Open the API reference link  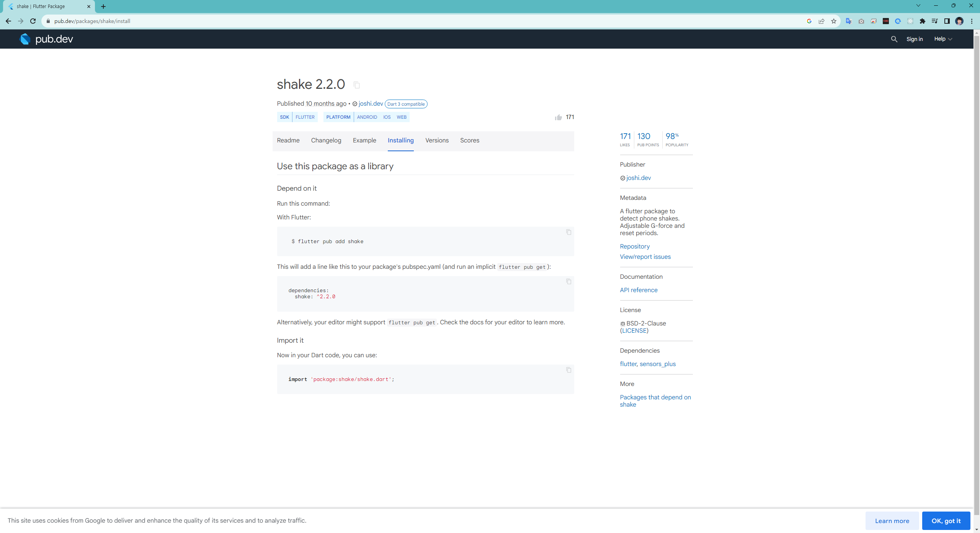639,290
